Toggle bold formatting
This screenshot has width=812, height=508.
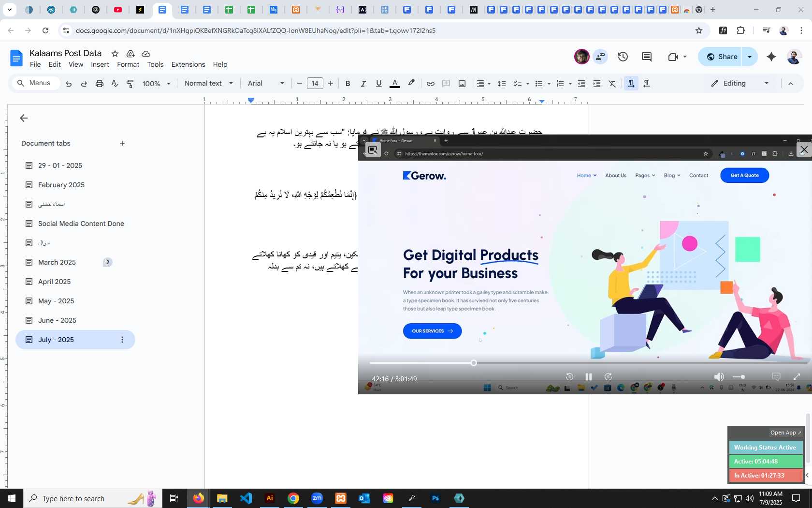(x=348, y=84)
